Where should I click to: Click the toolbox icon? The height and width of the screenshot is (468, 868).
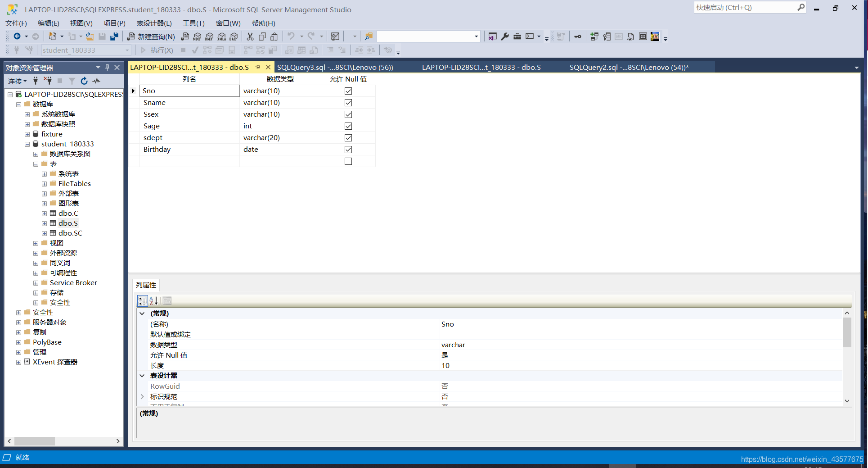tap(517, 36)
